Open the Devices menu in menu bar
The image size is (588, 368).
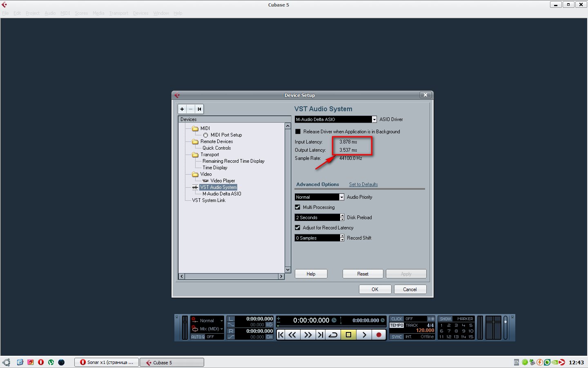click(141, 13)
